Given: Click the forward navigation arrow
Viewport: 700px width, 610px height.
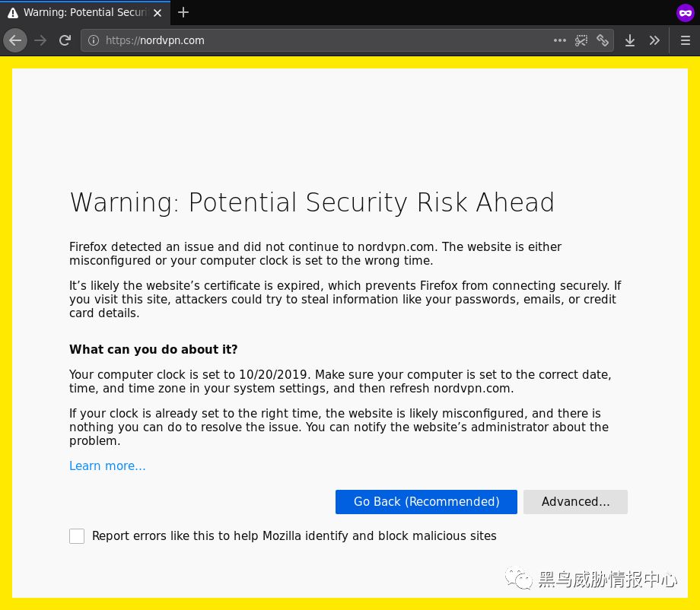Looking at the screenshot, I should tap(40, 40).
